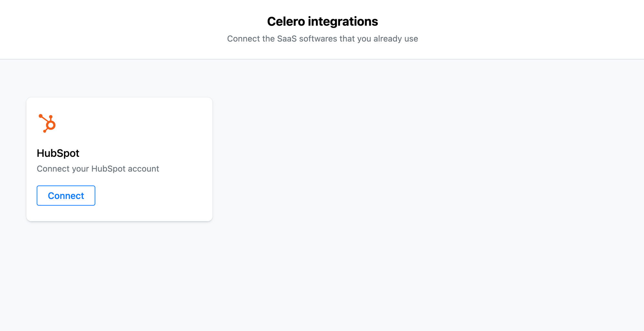Screen dimensions: 644x331
Task: Click the Celero integrations heading
Action: 322,21
